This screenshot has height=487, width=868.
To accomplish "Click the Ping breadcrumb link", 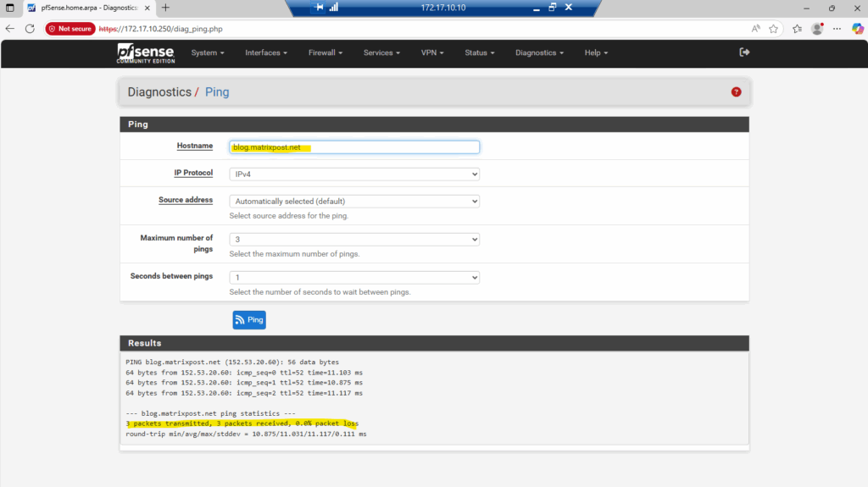I will pyautogui.click(x=217, y=91).
